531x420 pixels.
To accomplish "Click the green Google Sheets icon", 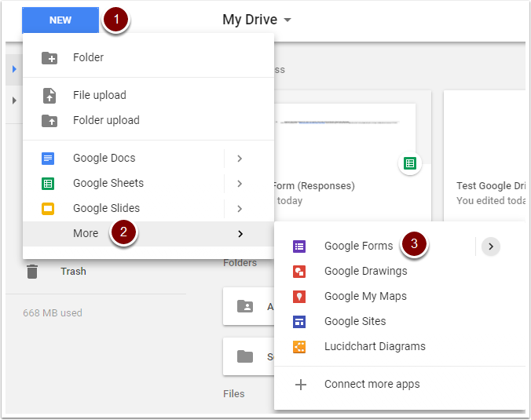I will pos(48,184).
